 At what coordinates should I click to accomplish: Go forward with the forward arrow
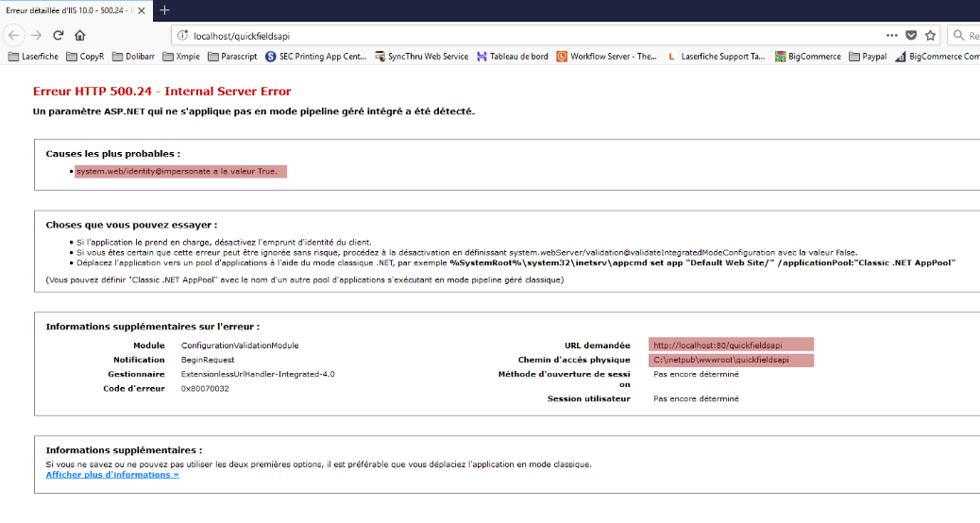[x=36, y=36]
